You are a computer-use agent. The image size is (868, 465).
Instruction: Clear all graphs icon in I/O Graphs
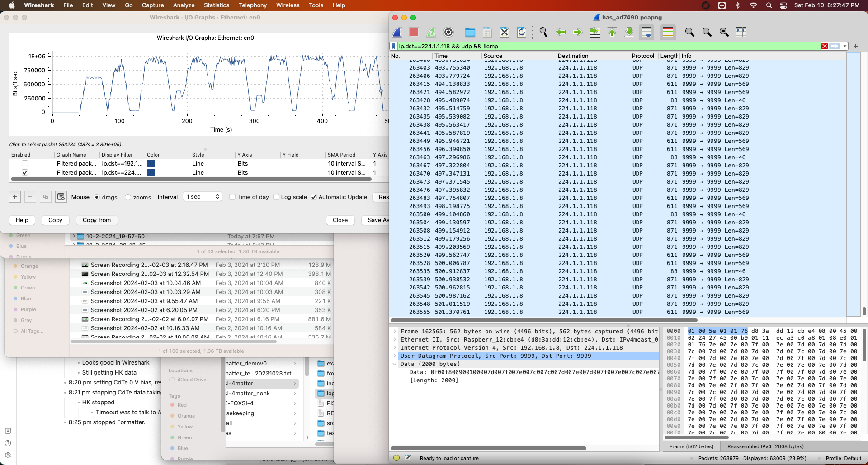click(x=61, y=197)
